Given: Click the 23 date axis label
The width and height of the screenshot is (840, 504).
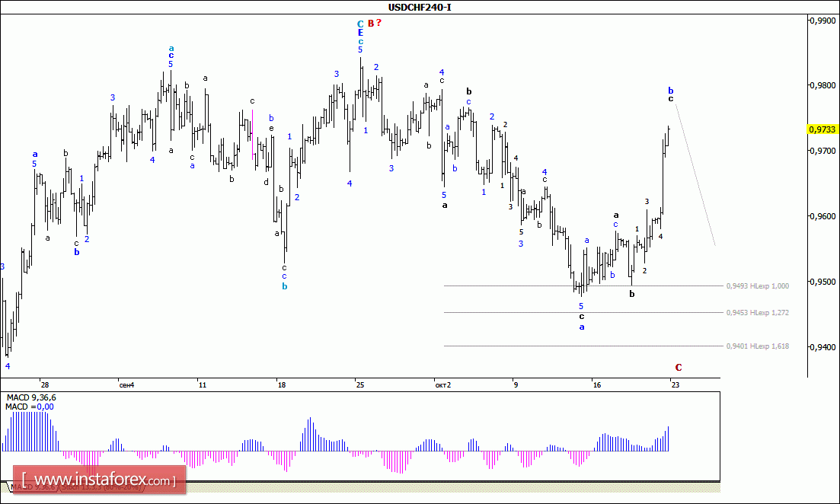Looking at the screenshot, I should coord(676,385).
